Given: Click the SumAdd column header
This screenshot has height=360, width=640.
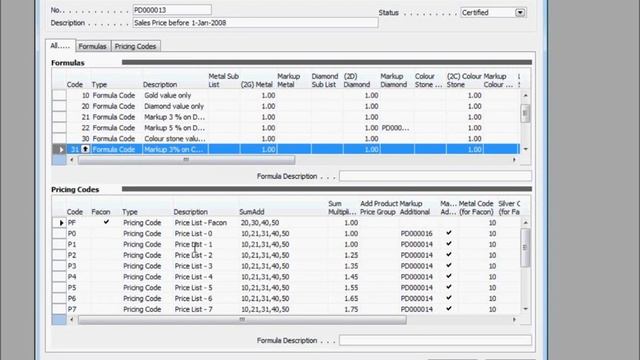Looking at the screenshot, I should (252, 212).
